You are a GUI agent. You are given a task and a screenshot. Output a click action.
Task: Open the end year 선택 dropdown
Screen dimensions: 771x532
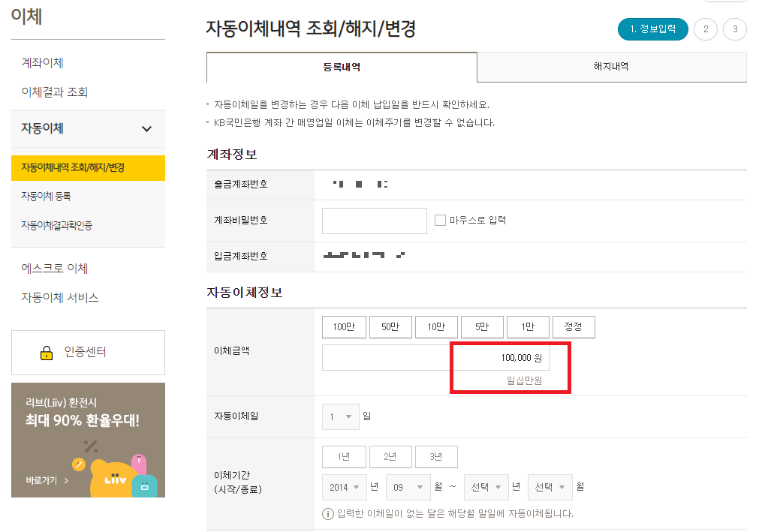486,487
